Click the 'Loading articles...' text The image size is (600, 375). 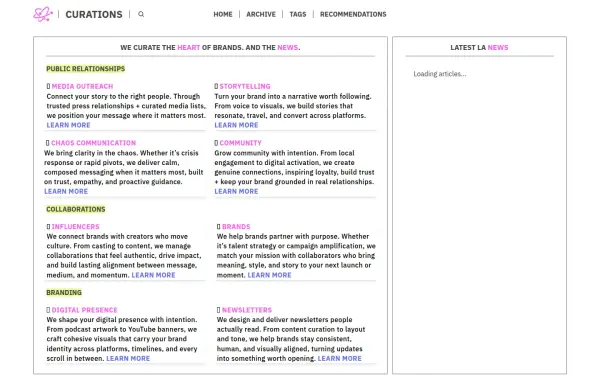pyautogui.click(x=440, y=74)
